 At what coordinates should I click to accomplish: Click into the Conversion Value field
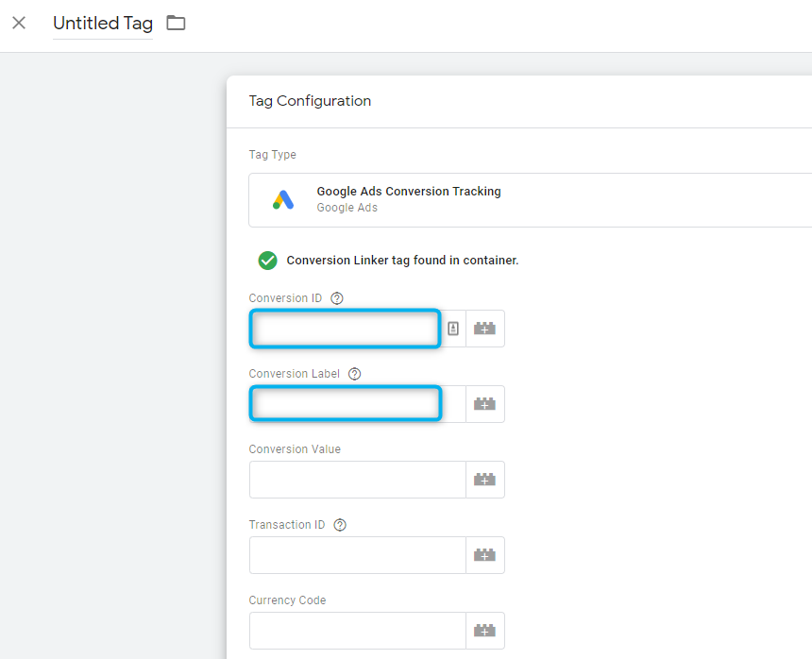pyautogui.click(x=358, y=480)
